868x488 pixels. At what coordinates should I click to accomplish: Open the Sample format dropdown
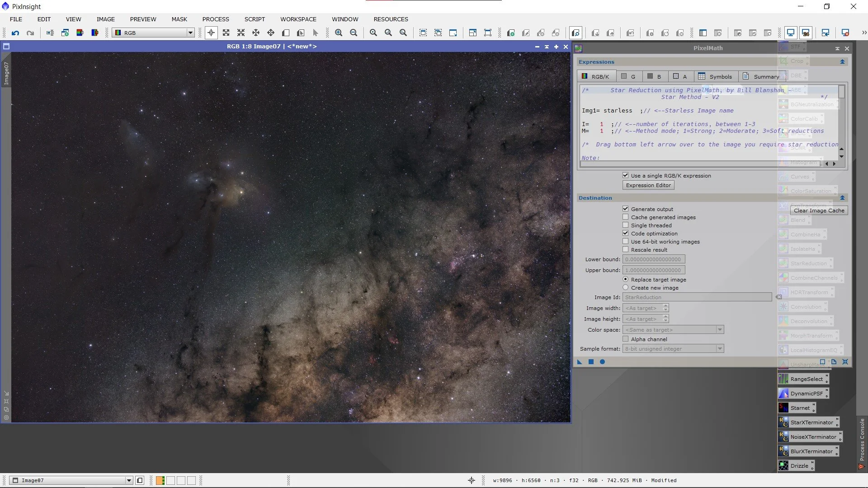tap(673, 349)
